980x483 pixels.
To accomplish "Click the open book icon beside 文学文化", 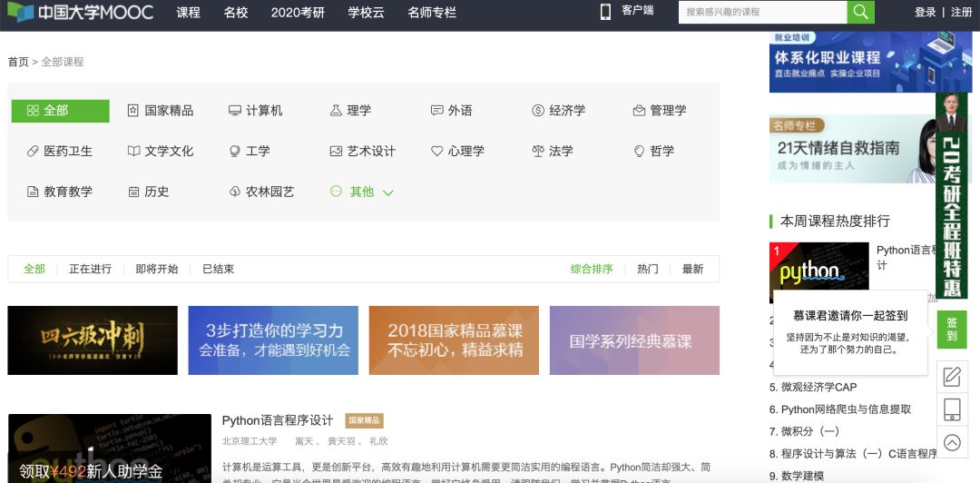I will [133, 151].
